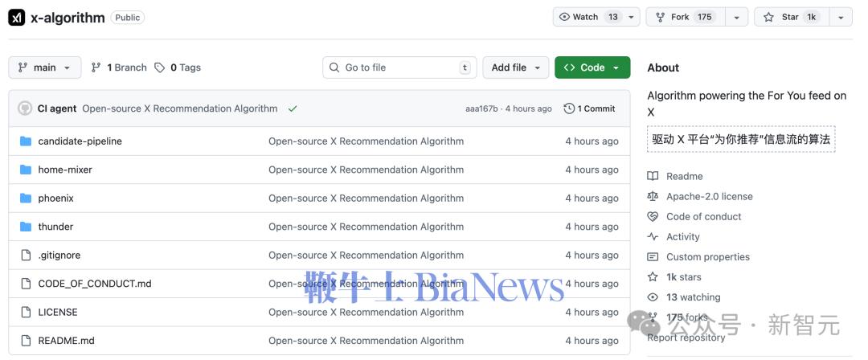Open the README.md file
The image size is (868, 360).
(66, 341)
